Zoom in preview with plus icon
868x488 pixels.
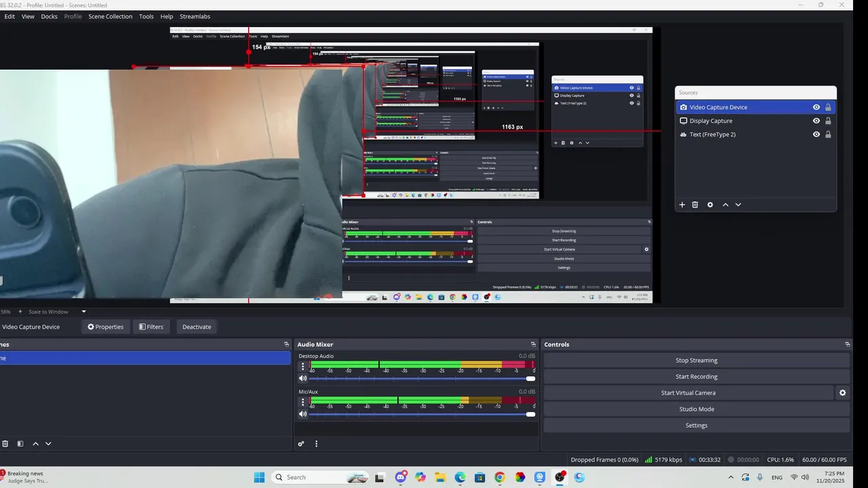click(20, 312)
